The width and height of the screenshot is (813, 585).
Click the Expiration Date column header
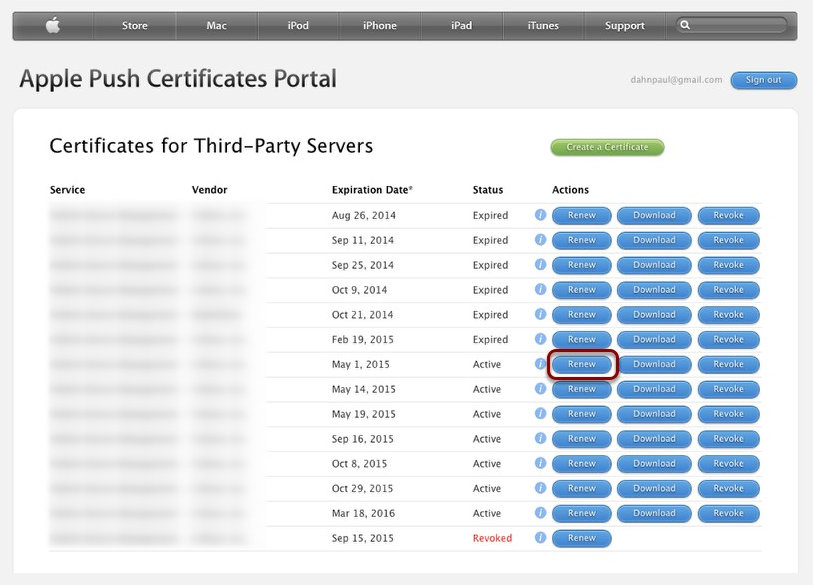pyautogui.click(x=372, y=190)
